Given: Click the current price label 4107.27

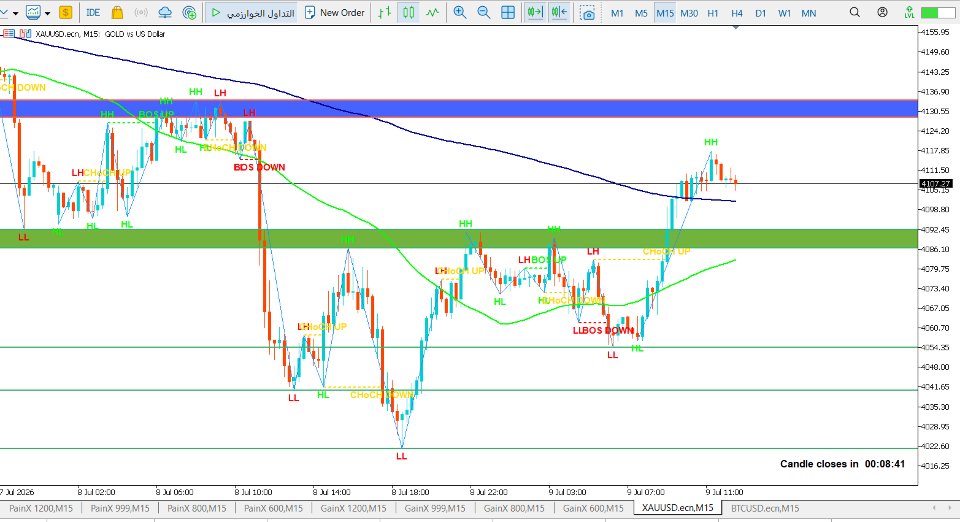Looking at the screenshot, I should (936, 184).
